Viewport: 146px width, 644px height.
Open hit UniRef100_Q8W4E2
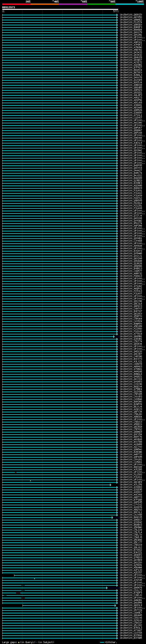point(131,20)
